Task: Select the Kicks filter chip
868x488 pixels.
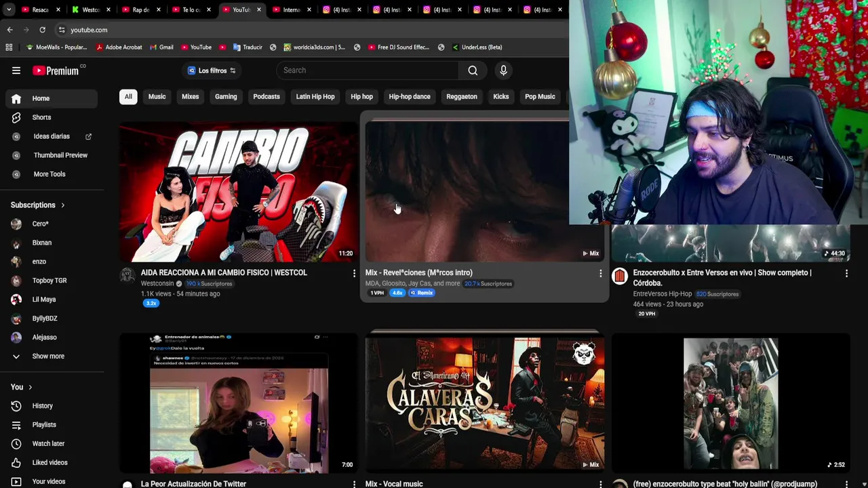Action: [x=501, y=97]
